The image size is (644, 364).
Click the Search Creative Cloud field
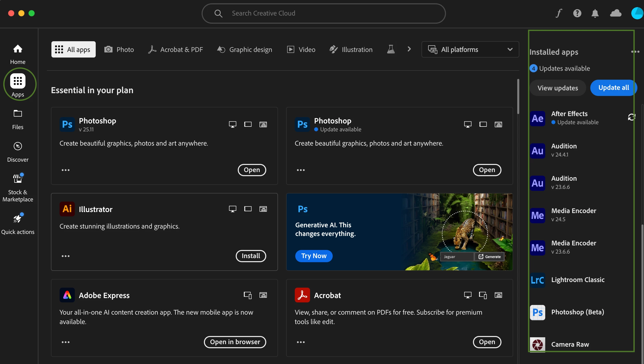[x=323, y=13]
